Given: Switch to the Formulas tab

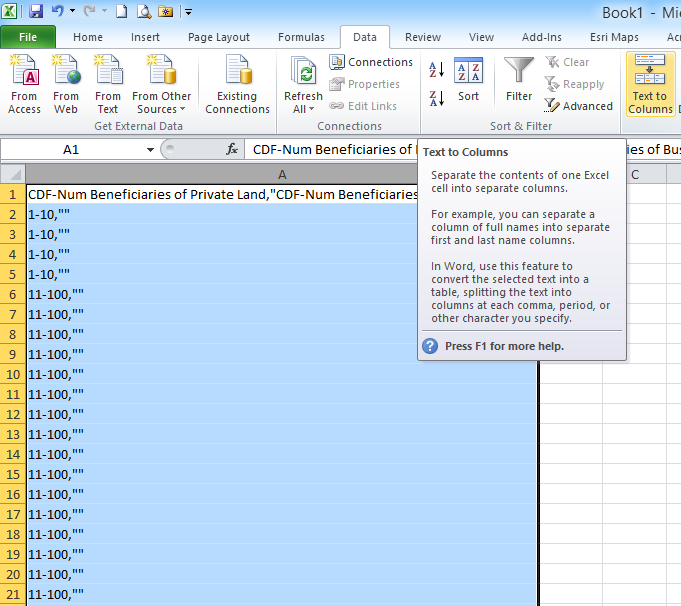Looking at the screenshot, I should click(x=301, y=37).
